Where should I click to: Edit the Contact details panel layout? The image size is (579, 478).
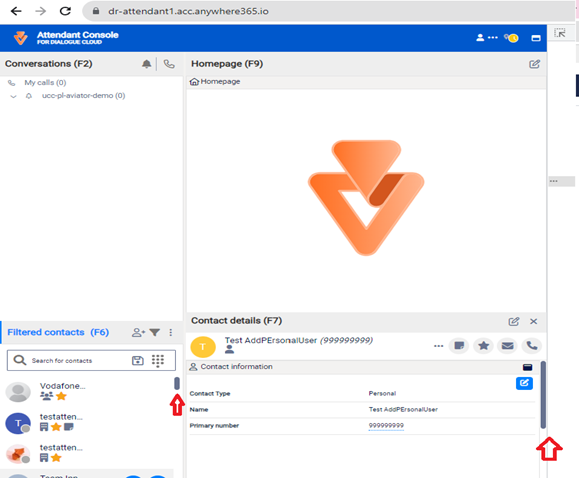coord(514,321)
